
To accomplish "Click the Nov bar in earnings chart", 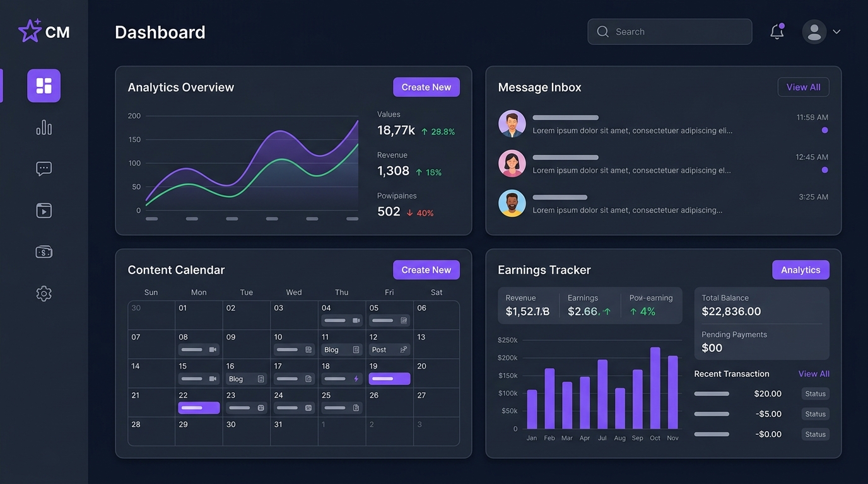I will [x=673, y=393].
